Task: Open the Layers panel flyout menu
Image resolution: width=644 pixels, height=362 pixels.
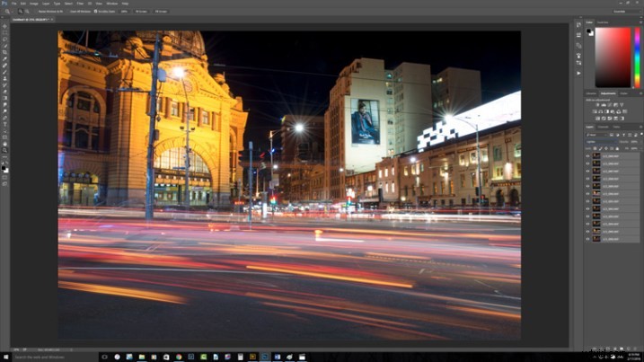Action: pos(640,127)
